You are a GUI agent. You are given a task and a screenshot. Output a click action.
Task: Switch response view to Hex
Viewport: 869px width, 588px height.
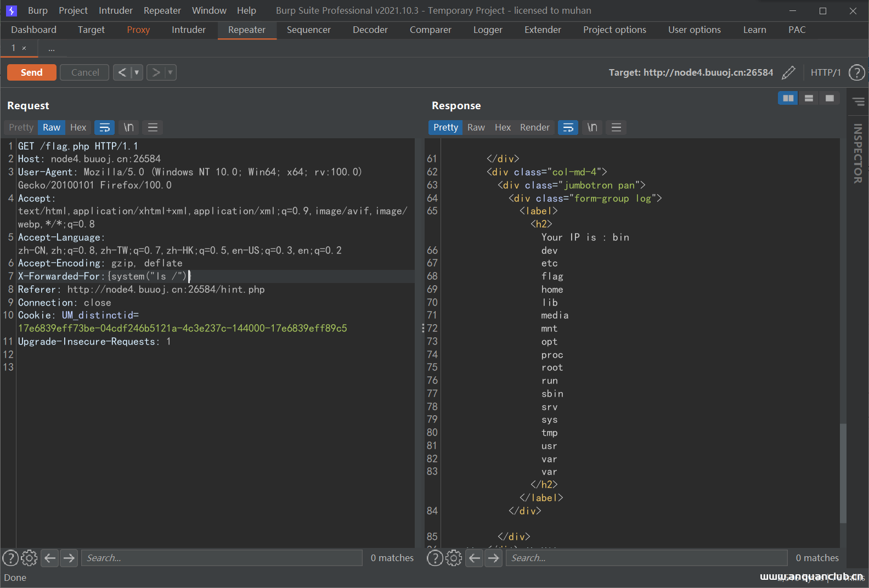coord(503,127)
